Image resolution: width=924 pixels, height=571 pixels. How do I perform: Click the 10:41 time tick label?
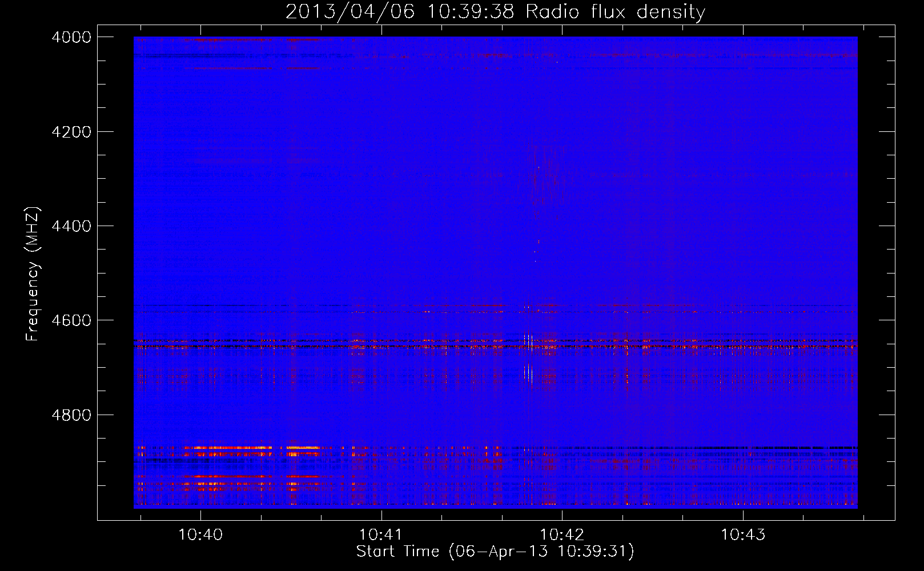(x=381, y=535)
